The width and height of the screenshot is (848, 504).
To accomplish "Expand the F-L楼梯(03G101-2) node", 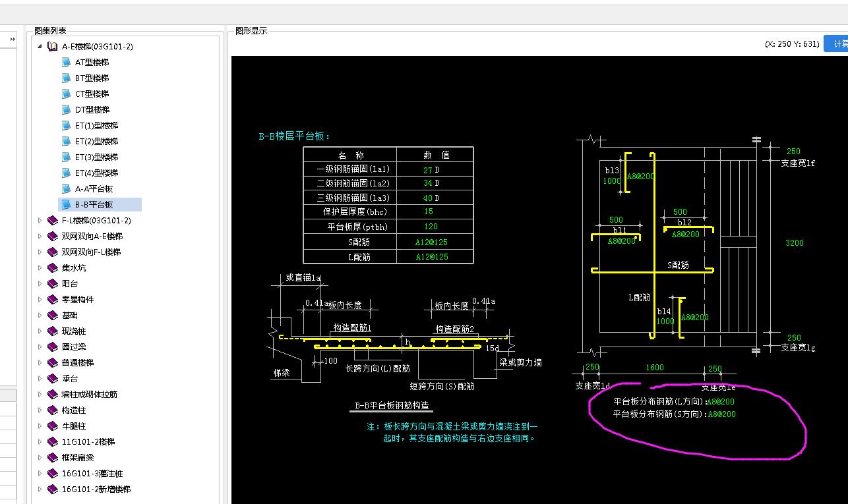I will click(40, 221).
